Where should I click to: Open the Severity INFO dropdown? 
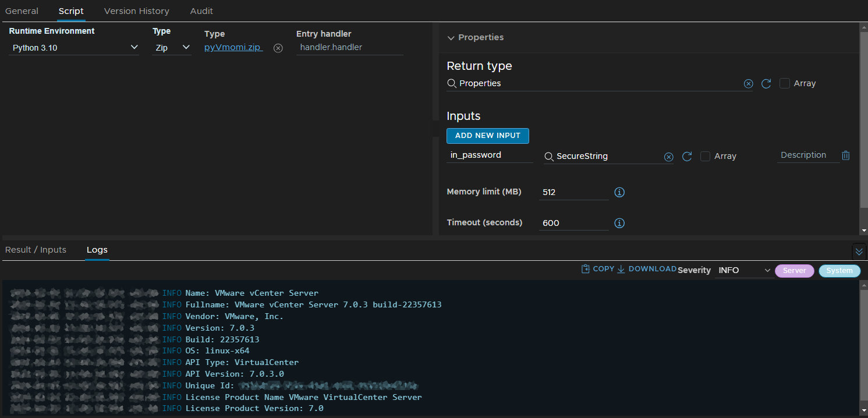[743, 270]
